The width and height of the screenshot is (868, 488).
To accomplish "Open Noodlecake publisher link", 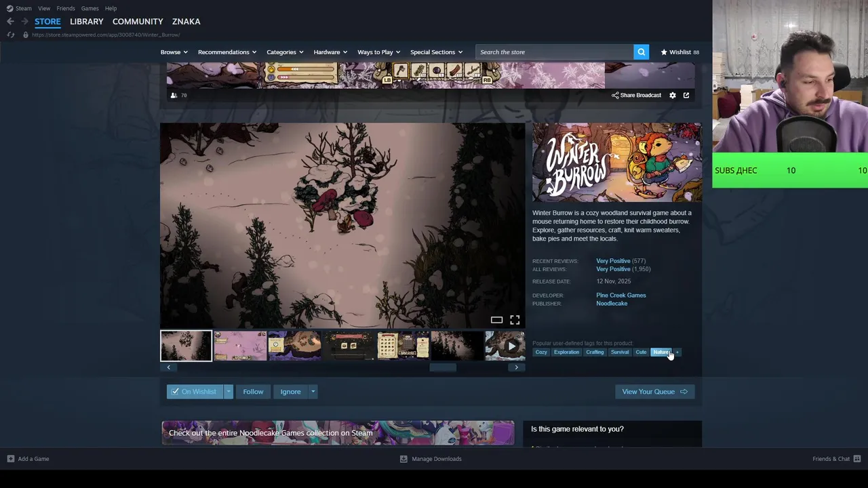I will click(x=612, y=304).
